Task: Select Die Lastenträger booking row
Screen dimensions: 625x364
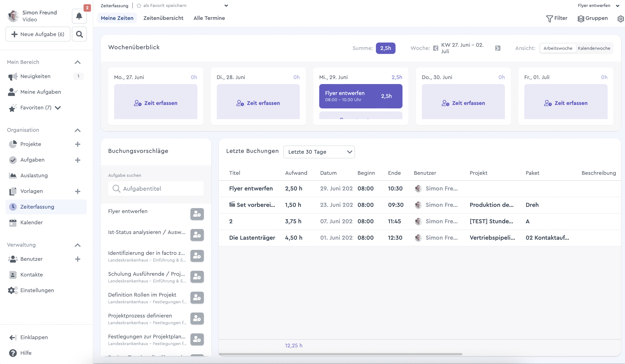Action: (420, 238)
